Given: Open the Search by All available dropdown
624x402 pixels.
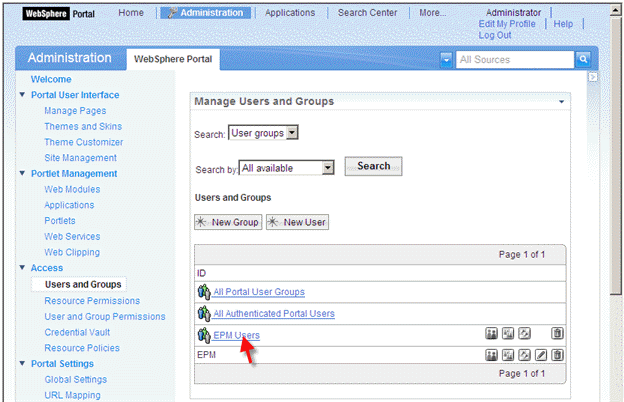Looking at the screenshot, I should tap(286, 168).
